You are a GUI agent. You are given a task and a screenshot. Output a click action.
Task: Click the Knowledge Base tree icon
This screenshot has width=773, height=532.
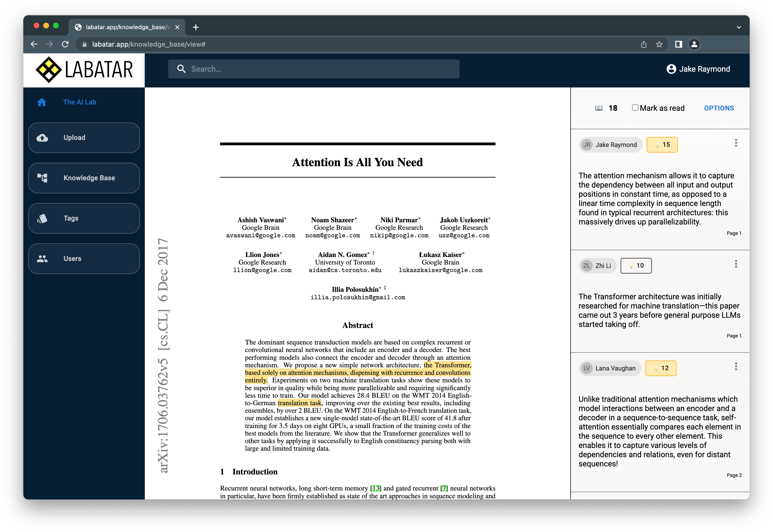(42, 178)
